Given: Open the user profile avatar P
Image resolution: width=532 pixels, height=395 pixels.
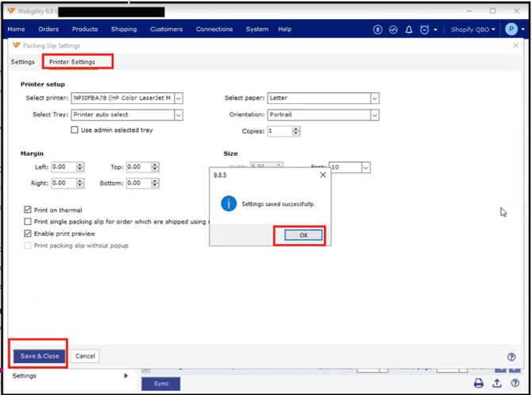Looking at the screenshot, I should click(x=511, y=29).
